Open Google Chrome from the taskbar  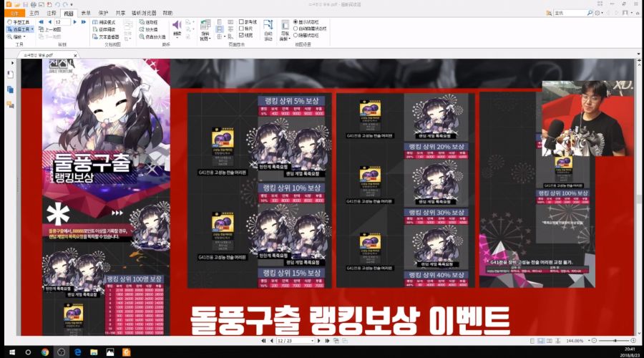tap(45, 352)
